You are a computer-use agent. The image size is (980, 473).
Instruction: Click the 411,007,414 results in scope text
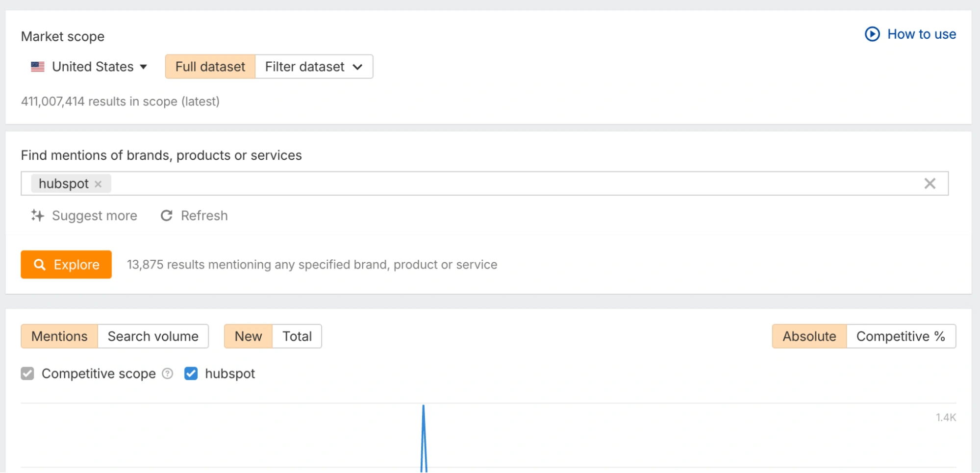tap(120, 101)
